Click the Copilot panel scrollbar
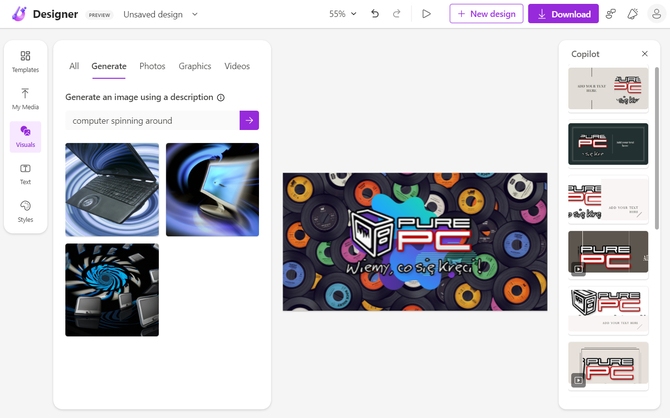This screenshot has height=418, width=670. point(657,147)
